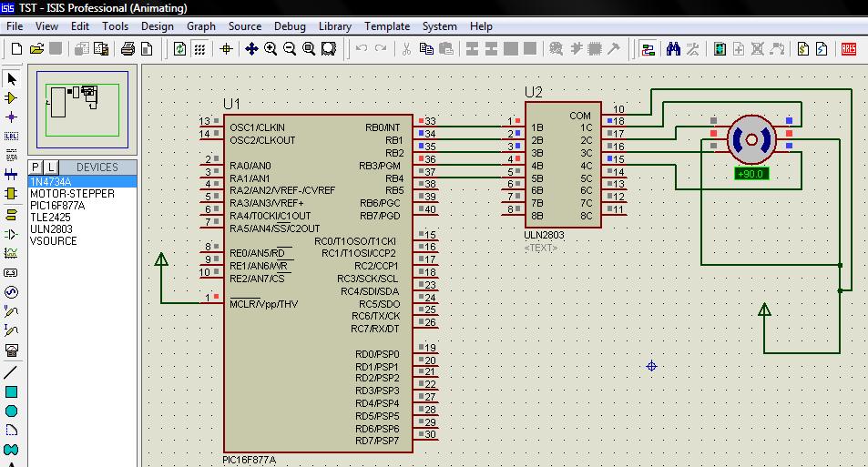Select the 2D Graphics Arc tool
This screenshot has width=868, height=467.
(11, 430)
